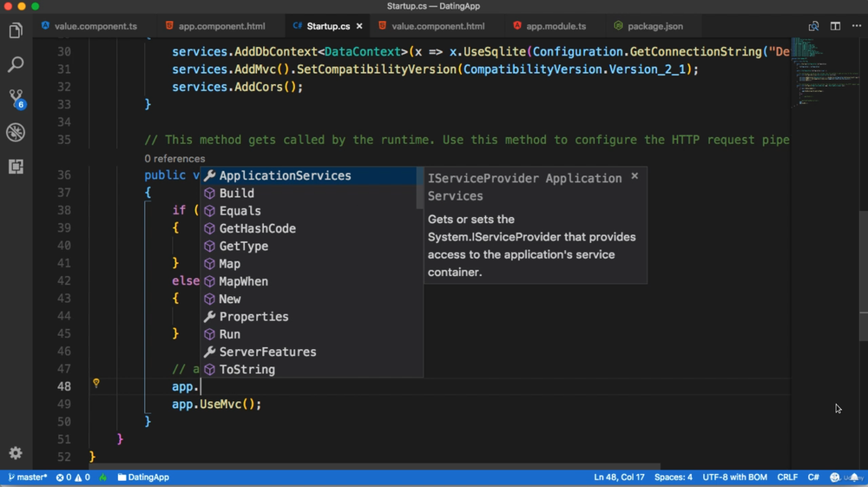Select encoding UTF-8 with BOM in status bar
Viewport: 868px width, 487px height.
coord(734,477)
